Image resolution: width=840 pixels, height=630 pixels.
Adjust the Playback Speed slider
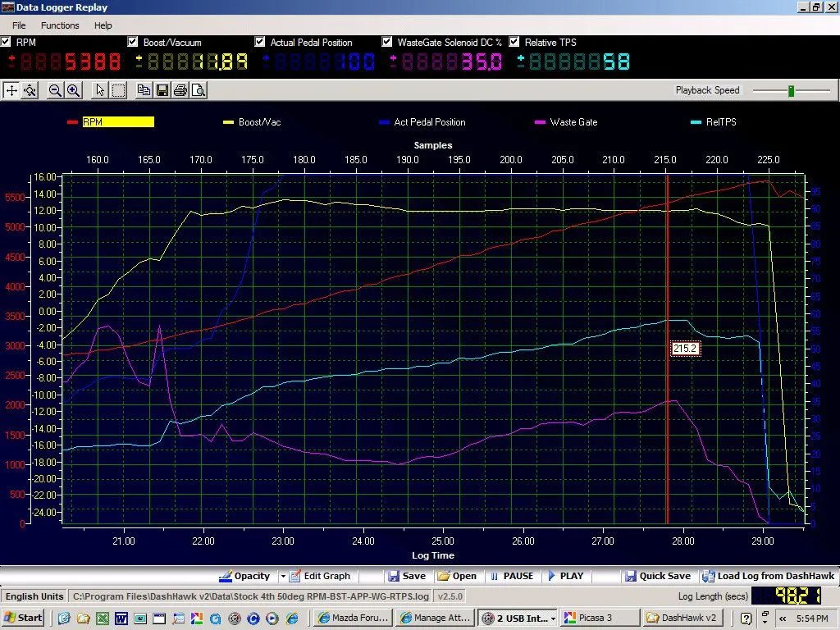coord(791,90)
